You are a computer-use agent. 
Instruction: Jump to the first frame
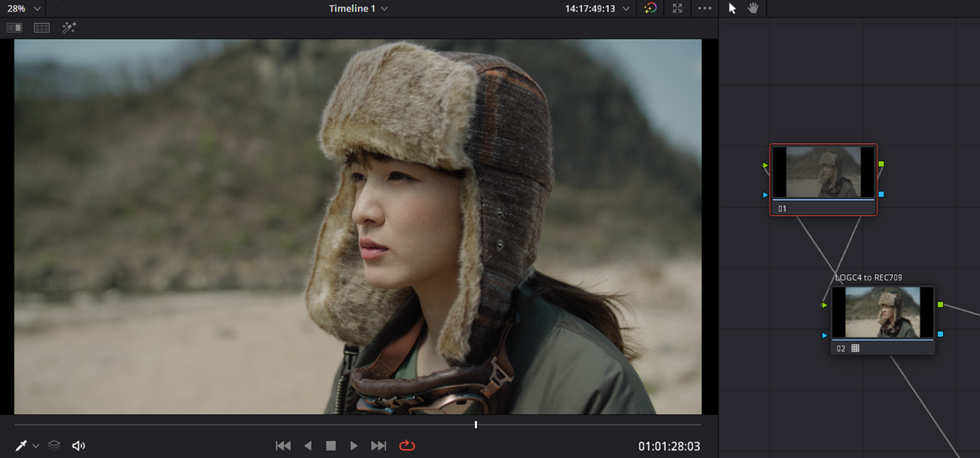(x=283, y=445)
